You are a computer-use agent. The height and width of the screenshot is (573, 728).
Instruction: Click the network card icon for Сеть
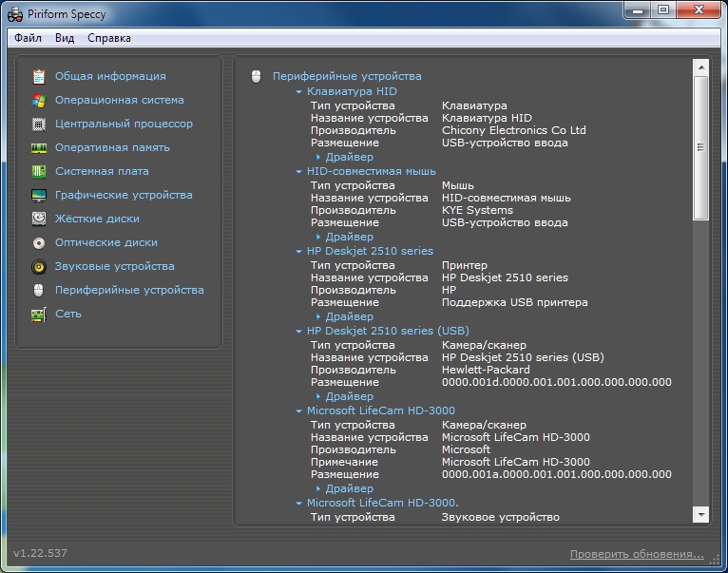[39, 315]
